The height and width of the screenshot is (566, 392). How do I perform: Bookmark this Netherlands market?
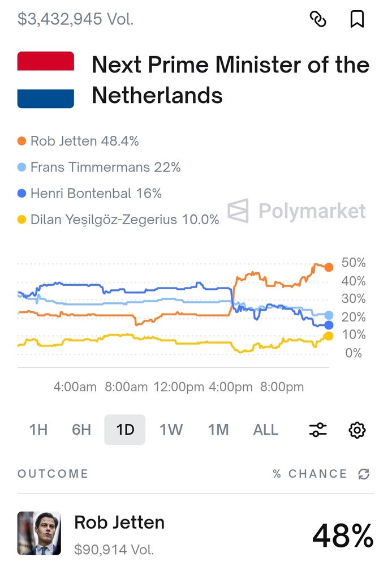(x=357, y=19)
